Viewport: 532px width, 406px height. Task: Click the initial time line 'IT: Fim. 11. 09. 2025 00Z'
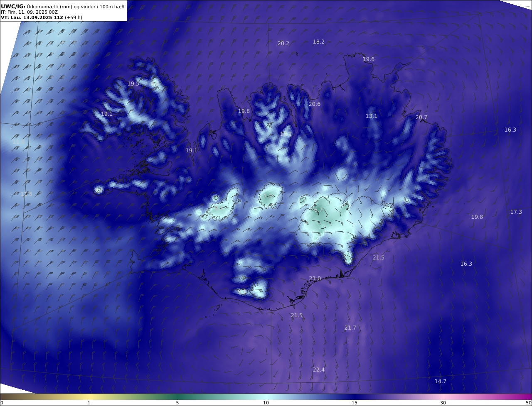(x=29, y=12)
